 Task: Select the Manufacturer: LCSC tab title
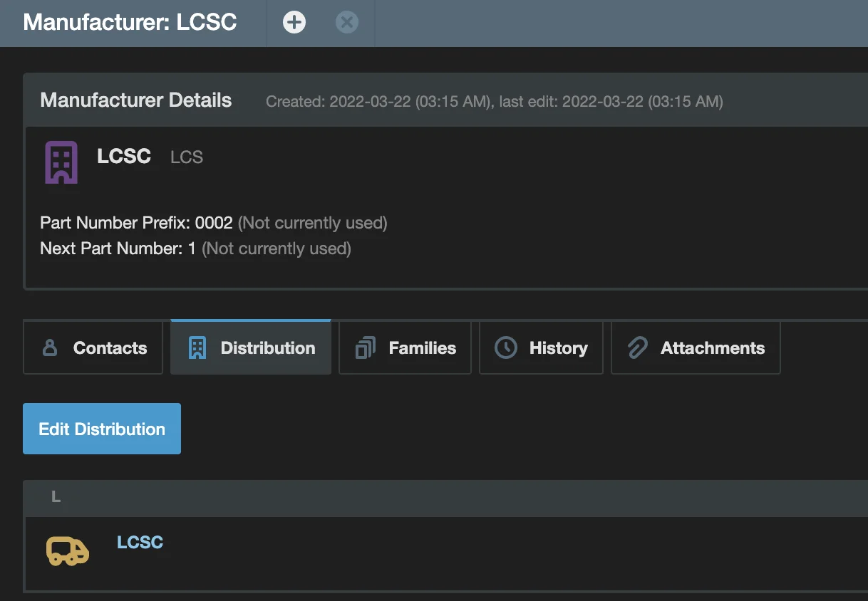[x=130, y=22]
